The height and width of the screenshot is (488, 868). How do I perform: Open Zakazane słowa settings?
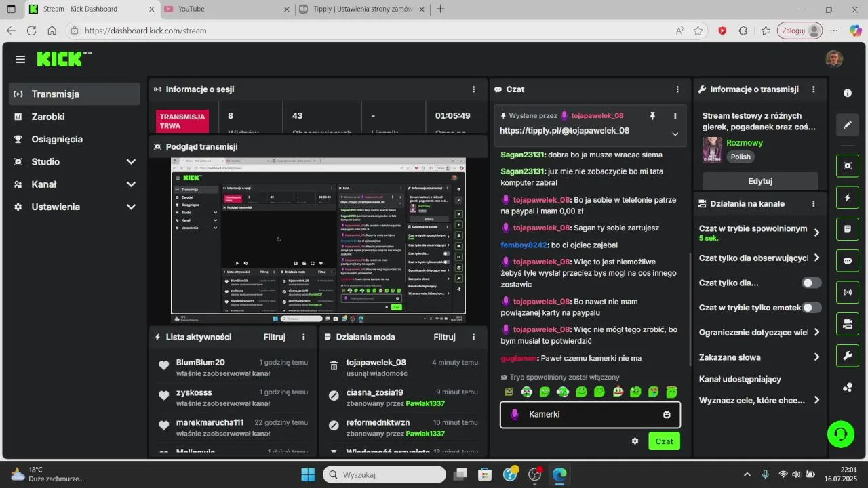(x=759, y=357)
